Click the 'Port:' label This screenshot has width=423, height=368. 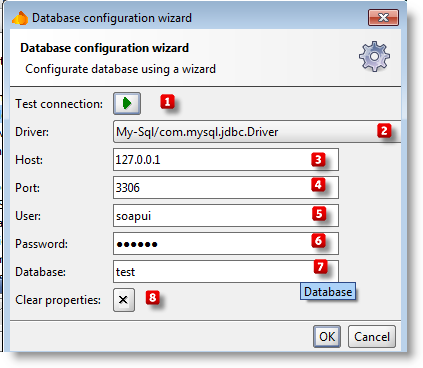click(27, 188)
